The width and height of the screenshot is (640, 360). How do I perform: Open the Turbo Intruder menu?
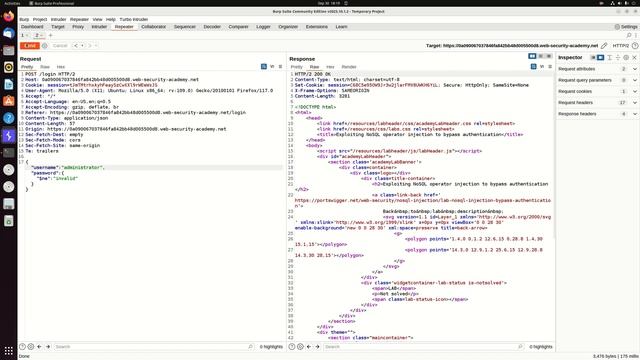(134, 19)
